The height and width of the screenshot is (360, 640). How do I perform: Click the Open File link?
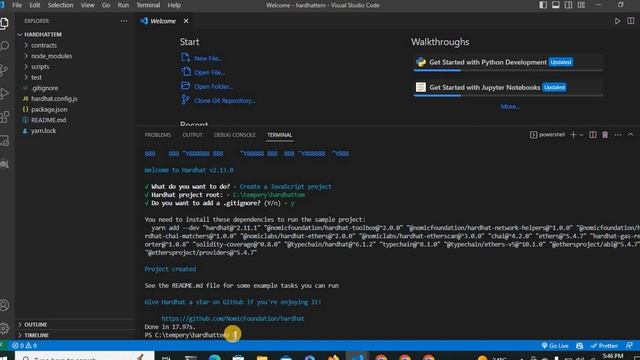(209, 72)
